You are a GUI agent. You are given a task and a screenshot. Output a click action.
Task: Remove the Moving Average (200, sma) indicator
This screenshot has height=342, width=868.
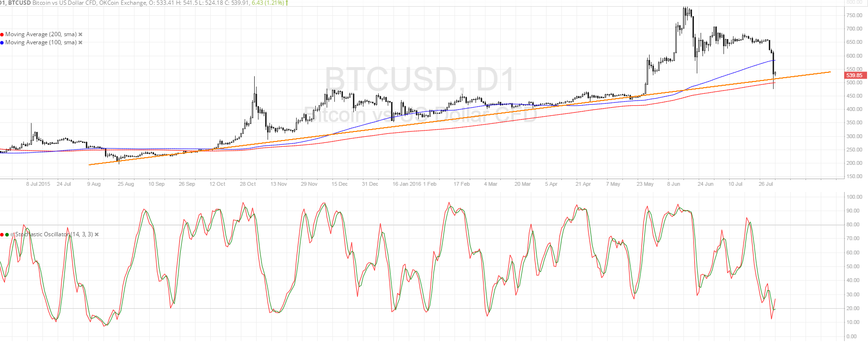[81, 34]
